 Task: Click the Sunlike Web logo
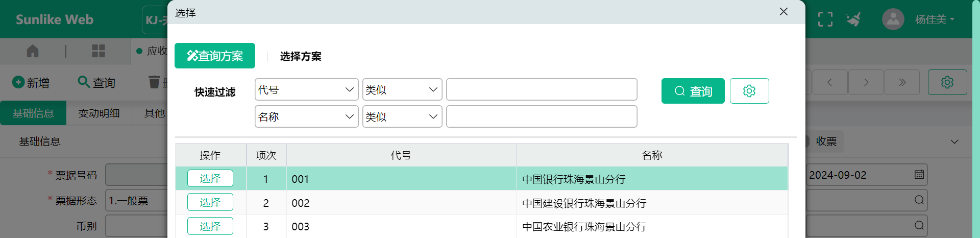pos(55,19)
